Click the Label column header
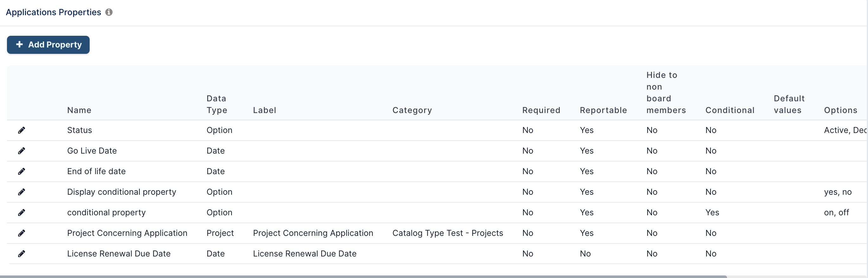The height and width of the screenshot is (278, 868). tap(265, 110)
